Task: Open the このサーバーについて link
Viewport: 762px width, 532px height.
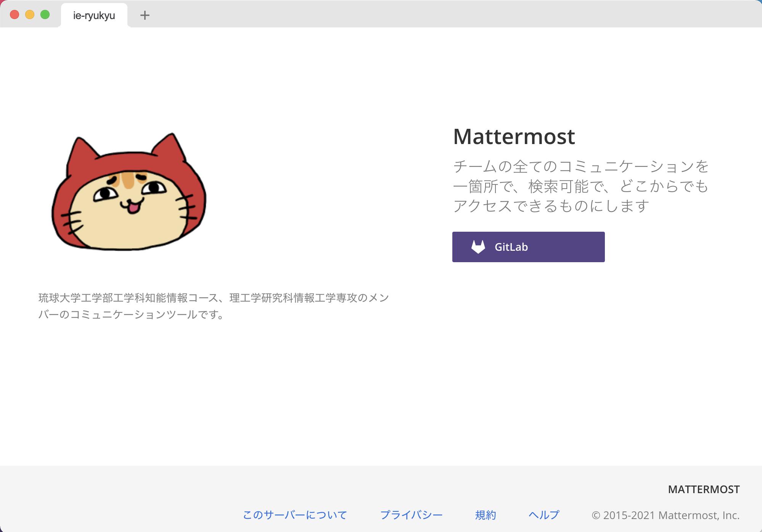Action: click(x=295, y=515)
